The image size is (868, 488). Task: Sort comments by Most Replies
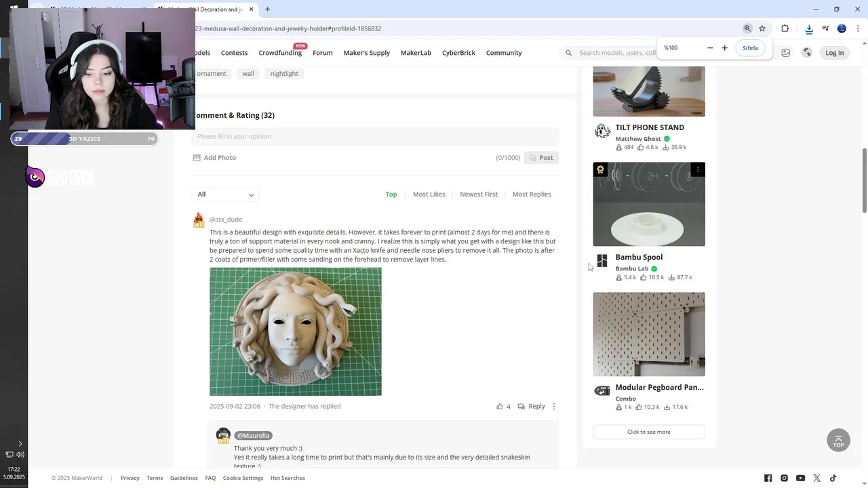532,195
